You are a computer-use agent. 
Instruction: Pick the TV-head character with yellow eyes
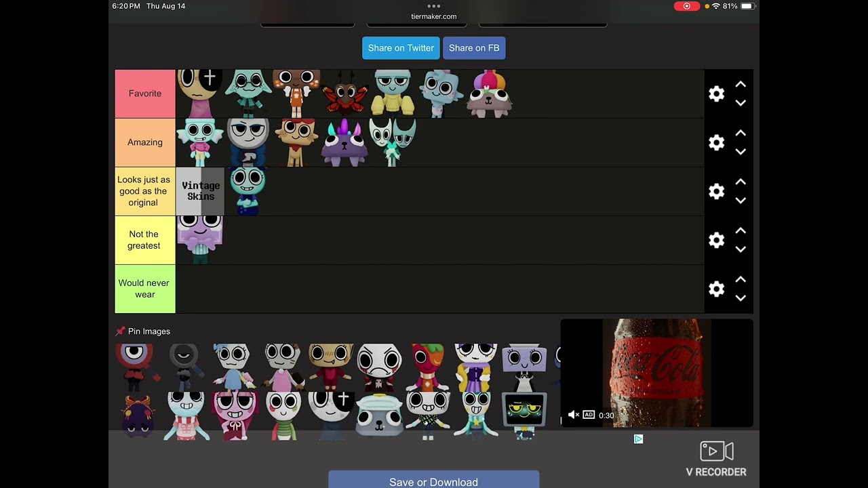pos(524,416)
